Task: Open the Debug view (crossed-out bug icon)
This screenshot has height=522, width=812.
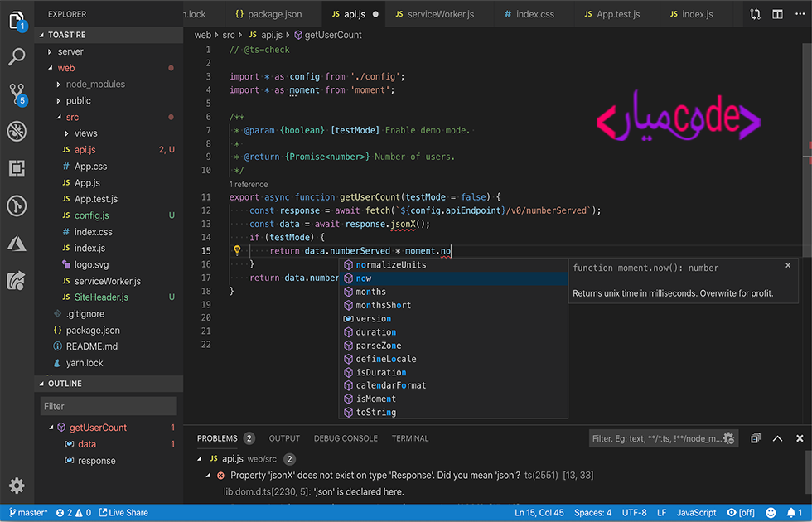Action: pyautogui.click(x=17, y=130)
